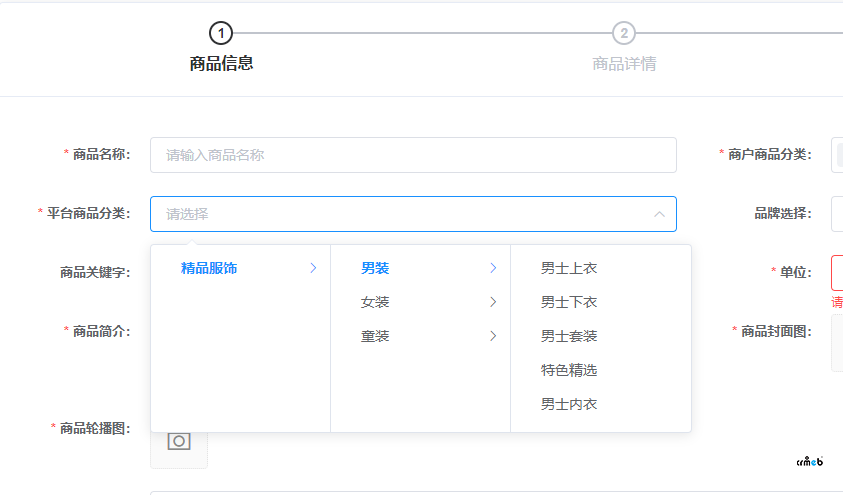The height and width of the screenshot is (495, 843).
Task: Collapse the 平台商品分类 dropdown arrow
Action: pos(659,214)
